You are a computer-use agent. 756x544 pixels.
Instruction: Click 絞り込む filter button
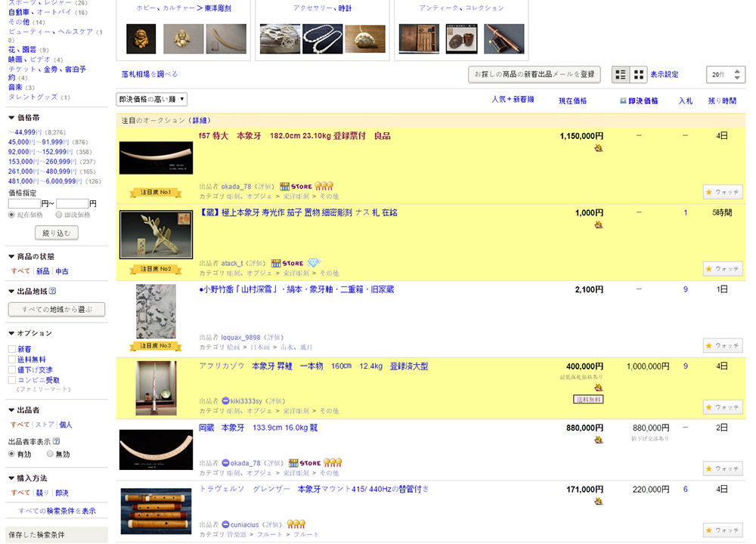click(x=57, y=233)
